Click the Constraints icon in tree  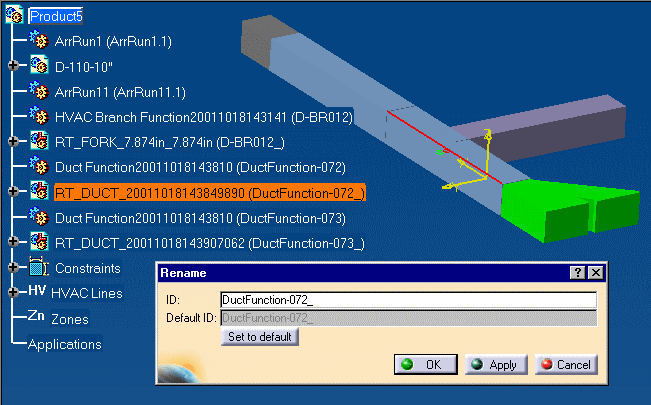coord(39,268)
